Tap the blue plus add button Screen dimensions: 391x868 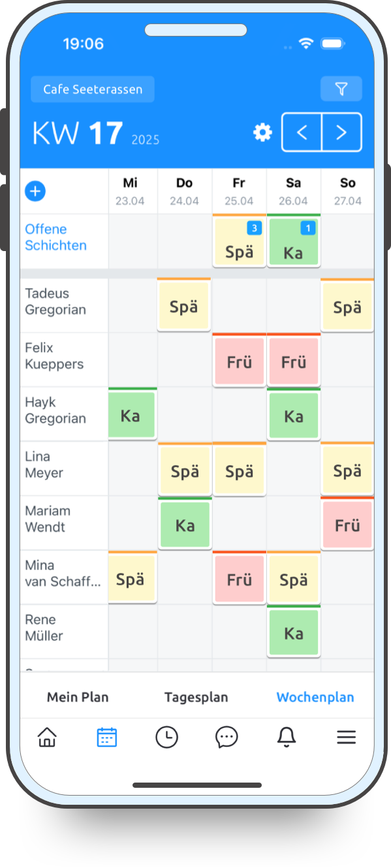tap(35, 191)
